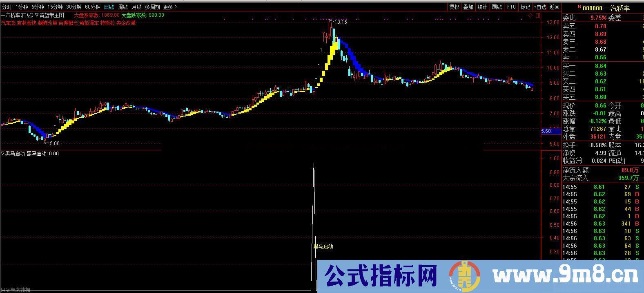This screenshot has width=644, height=293.
Task: Open the 更多 periods expander
Action: tap(170, 7)
